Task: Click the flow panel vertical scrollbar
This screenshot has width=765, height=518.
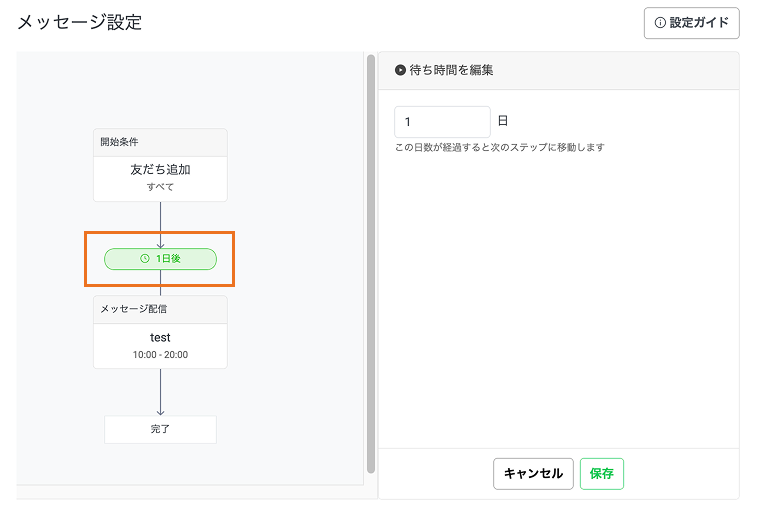Action: point(371,263)
